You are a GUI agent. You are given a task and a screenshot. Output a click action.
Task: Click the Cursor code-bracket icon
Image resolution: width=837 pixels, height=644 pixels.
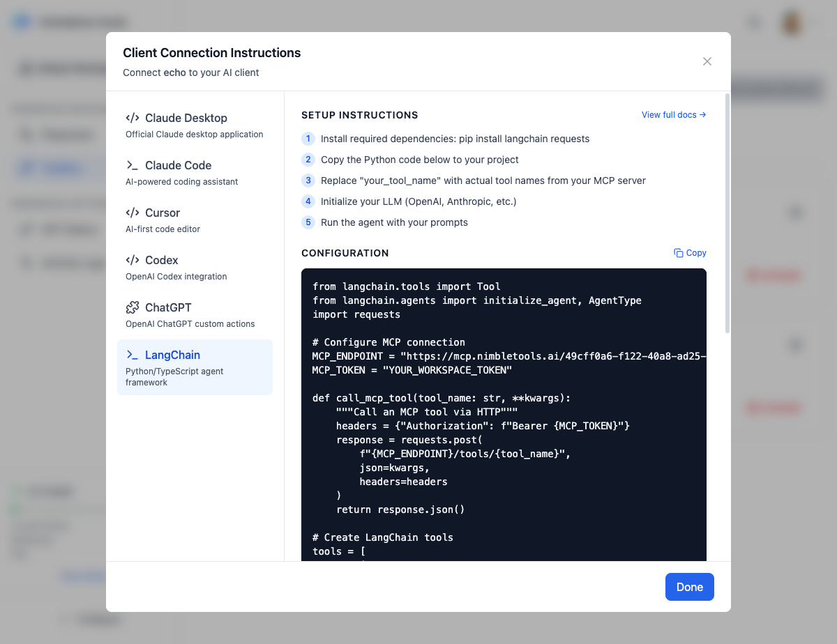click(x=132, y=213)
